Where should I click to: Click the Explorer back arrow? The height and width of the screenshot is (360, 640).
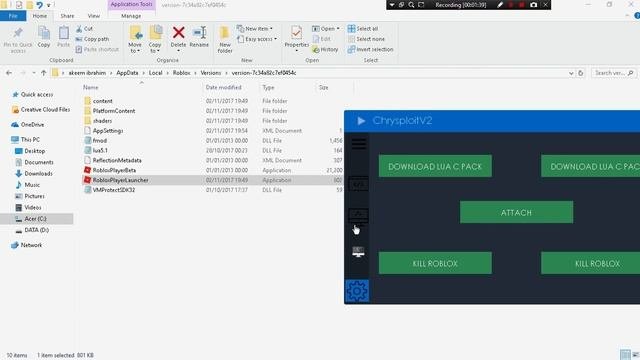[9, 73]
